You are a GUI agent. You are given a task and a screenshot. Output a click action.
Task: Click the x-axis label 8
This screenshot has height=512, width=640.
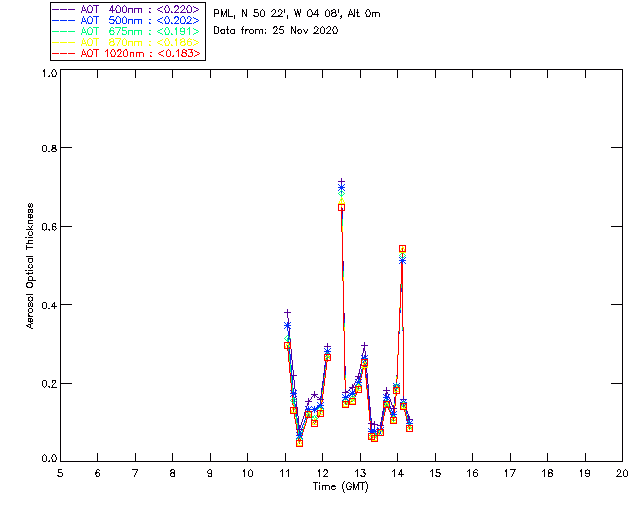click(173, 474)
